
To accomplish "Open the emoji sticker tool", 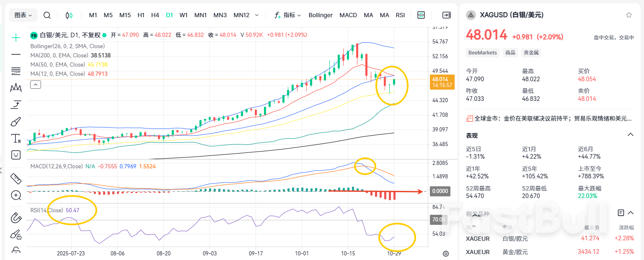I will [x=16, y=155].
